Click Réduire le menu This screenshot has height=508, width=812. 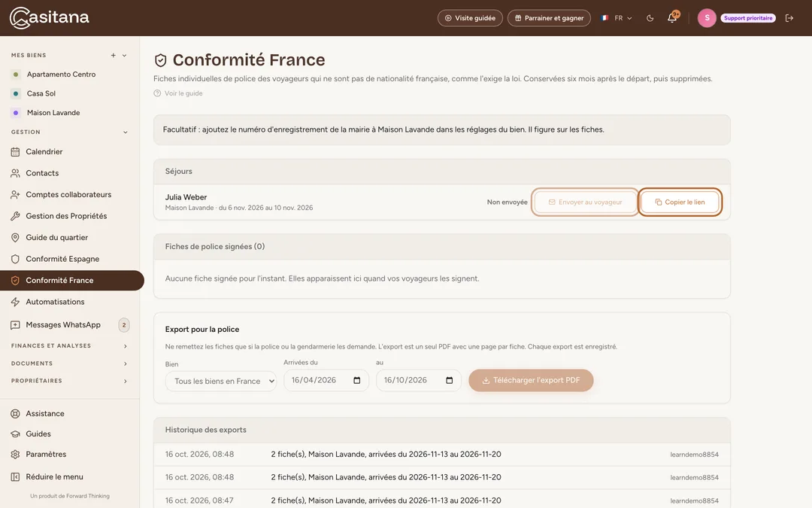(70, 477)
